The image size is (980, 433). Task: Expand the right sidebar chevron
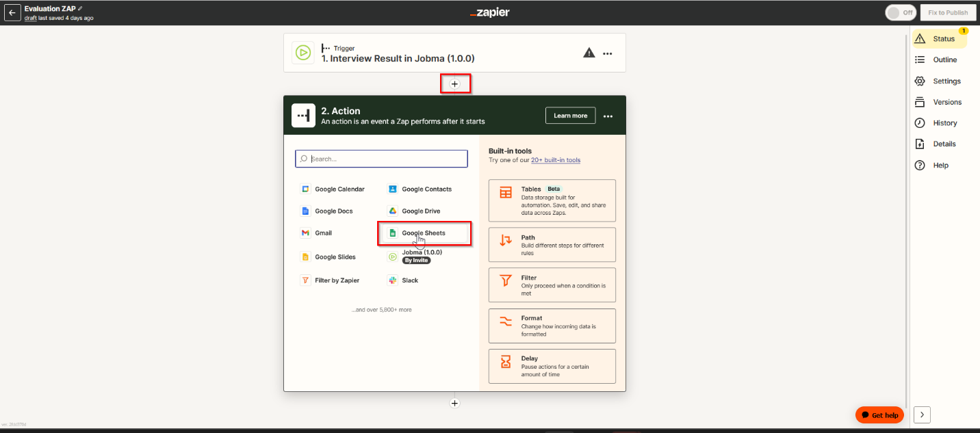coord(922,415)
